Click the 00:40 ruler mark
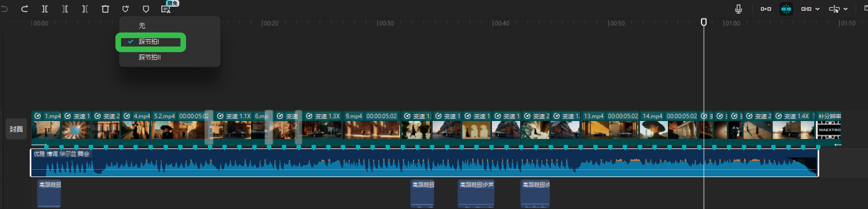The height and width of the screenshot is (209, 868). tap(501, 24)
